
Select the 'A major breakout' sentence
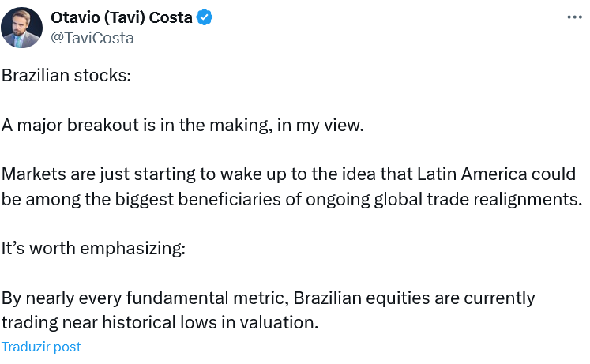tap(182, 126)
